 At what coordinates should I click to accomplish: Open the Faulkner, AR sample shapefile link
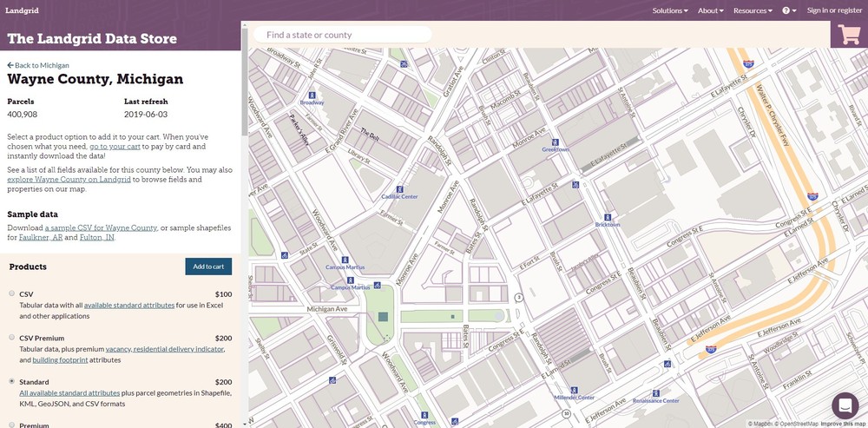(x=41, y=238)
